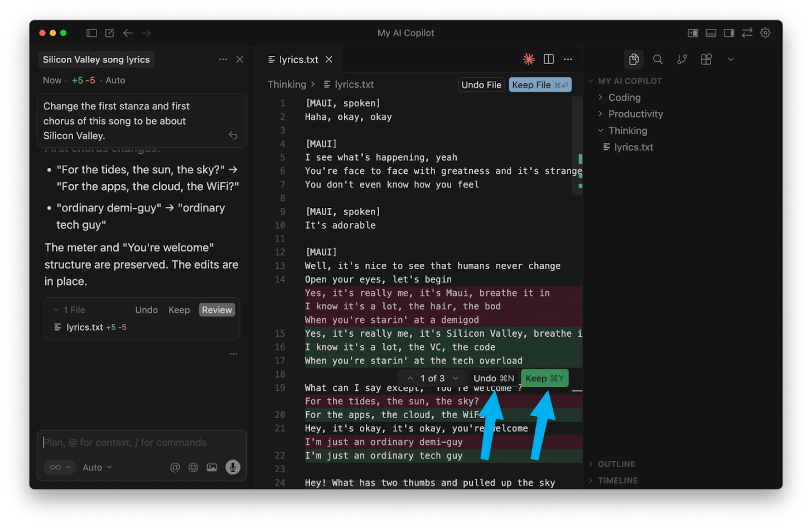Viewport: 812px width, 528px height.
Task: Expand more sidebar views chevron
Action: click(x=731, y=59)
